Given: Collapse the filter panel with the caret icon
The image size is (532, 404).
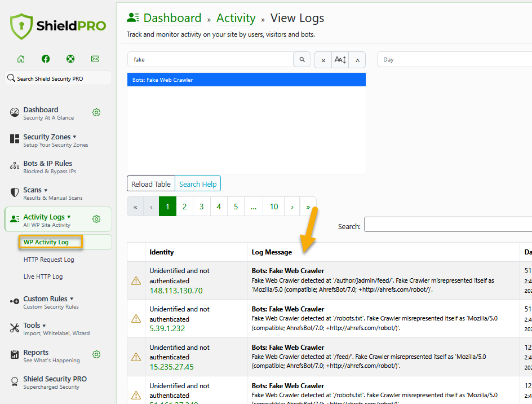Looking at the screenshot, I should (x=357, y=59).
